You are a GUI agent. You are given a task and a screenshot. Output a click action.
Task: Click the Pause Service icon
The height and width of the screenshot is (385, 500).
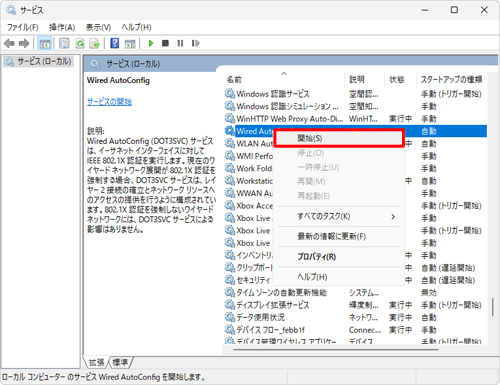[x=180, y=43]
